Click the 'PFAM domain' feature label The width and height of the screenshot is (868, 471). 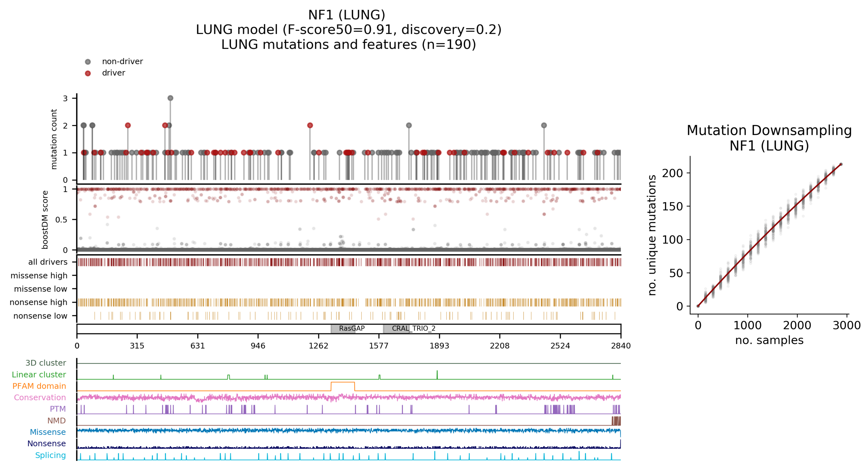point(39,386)
